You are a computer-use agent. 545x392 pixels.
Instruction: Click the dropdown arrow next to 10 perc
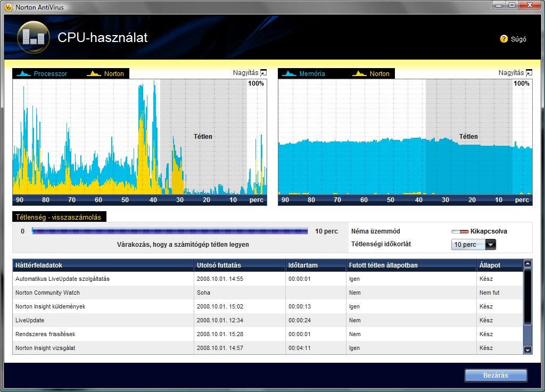(x=490, y=245)
